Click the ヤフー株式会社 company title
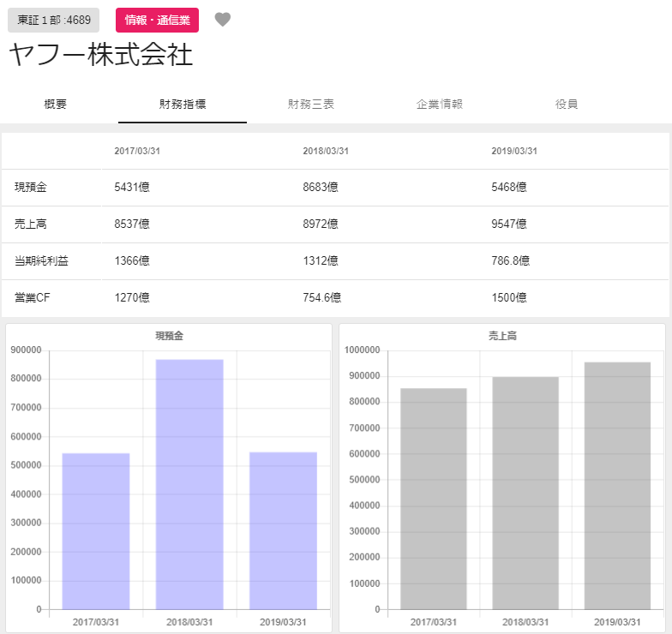The image size is (672, 634). 101,55
